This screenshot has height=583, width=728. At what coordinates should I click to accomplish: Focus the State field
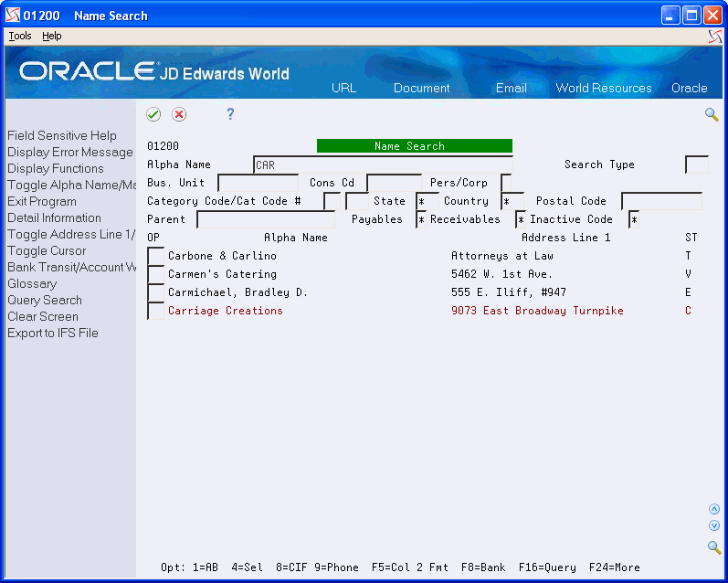[427, 201]
